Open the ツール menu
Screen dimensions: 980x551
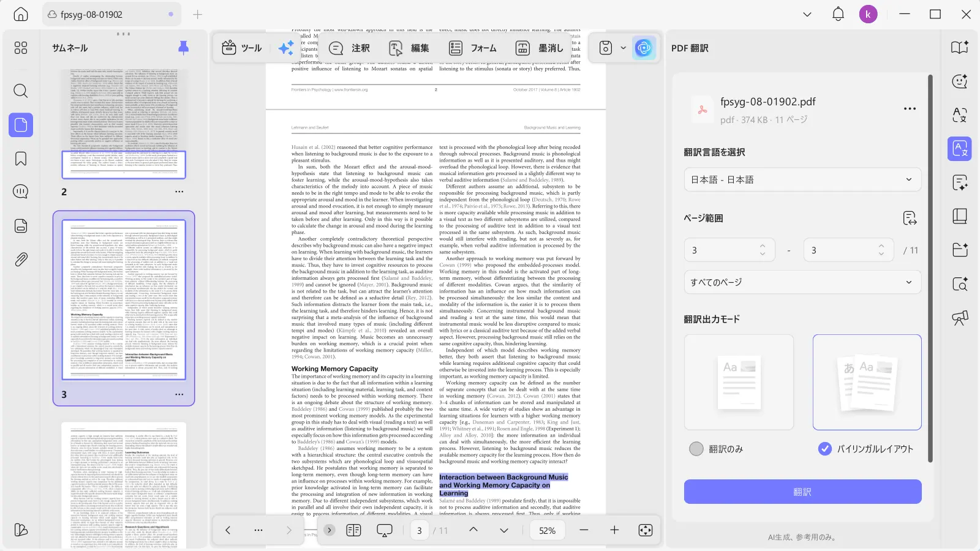[242, 48]
